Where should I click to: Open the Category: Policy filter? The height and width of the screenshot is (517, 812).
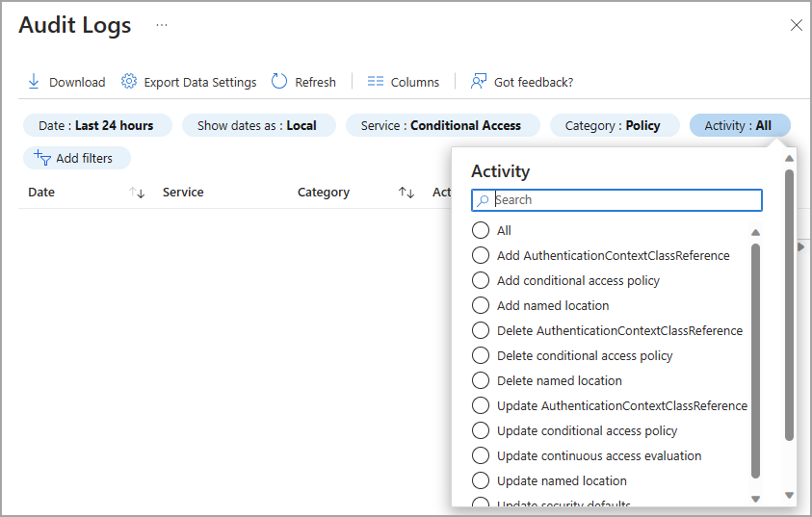click(613, 125)
